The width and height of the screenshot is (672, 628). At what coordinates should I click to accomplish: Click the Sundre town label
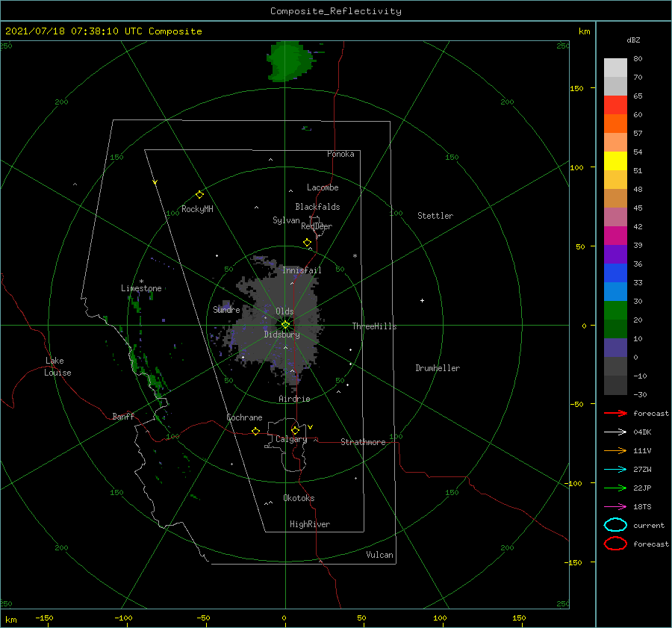click(226, 309)
